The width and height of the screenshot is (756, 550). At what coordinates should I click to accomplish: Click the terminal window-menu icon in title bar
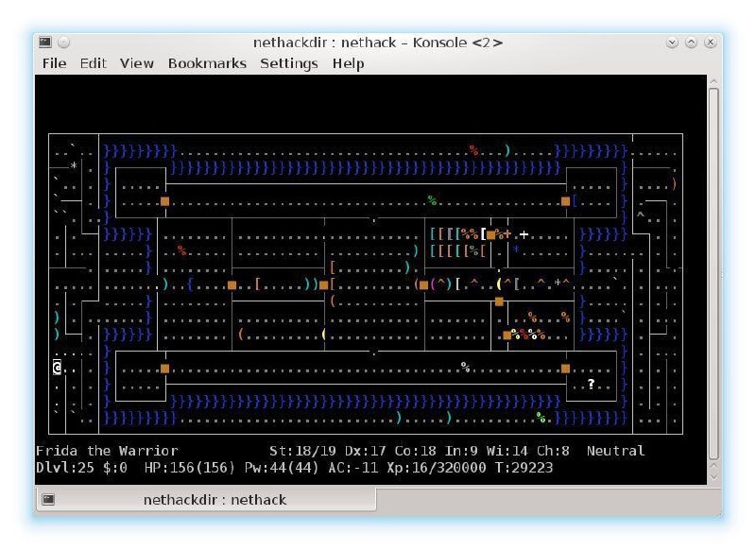click(x=45, y=43)
